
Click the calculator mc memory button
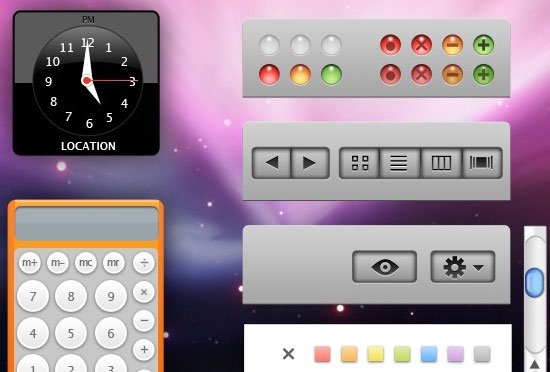pos(86,263)
